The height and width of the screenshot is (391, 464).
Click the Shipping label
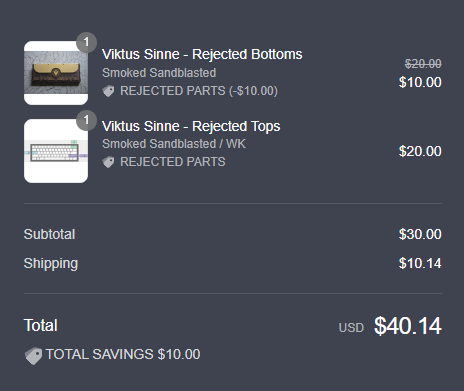(x=51, y=264)
